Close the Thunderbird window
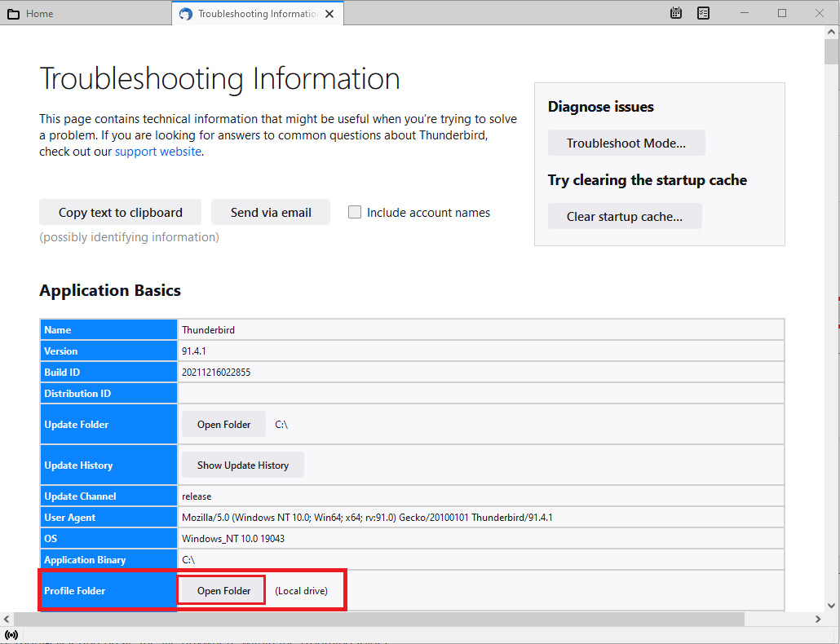The image size is (840, 644). click(x=820, y=13)
